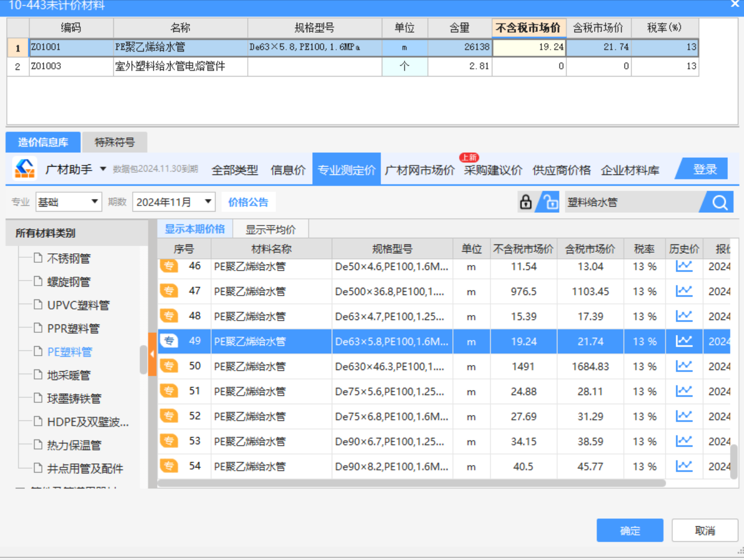744x560 pixels.
Task: Click the 确定 button
Action: [630, 531]
